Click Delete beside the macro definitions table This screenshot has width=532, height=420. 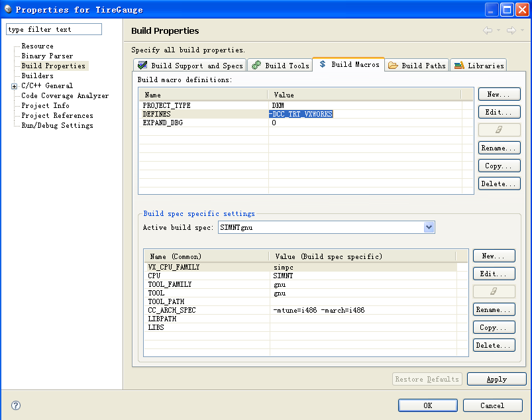pos(499,184)
